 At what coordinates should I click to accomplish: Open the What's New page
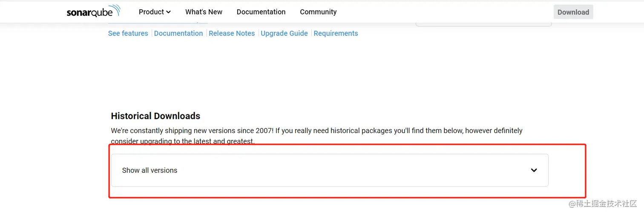204,12
